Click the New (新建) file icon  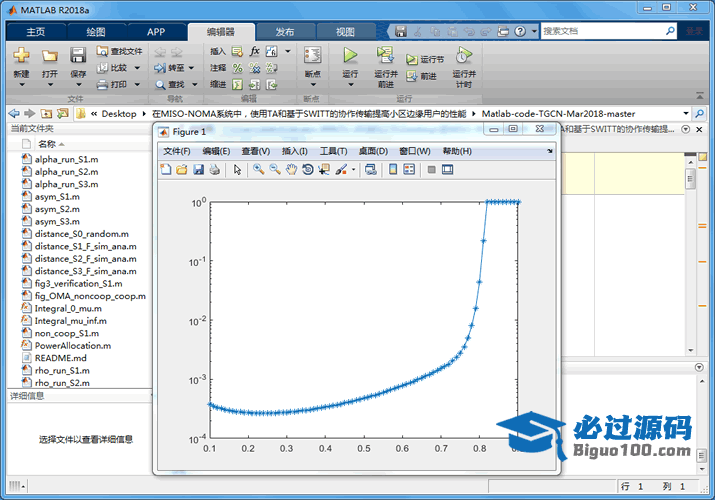pos(21,55)
